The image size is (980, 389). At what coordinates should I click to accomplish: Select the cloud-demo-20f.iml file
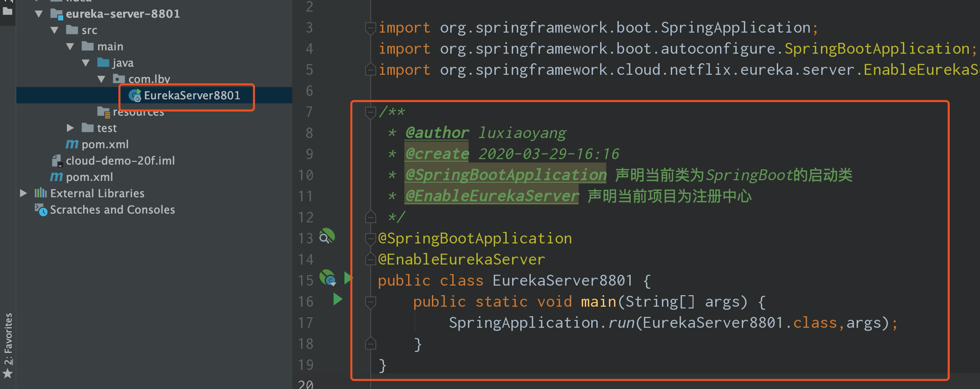120,161
